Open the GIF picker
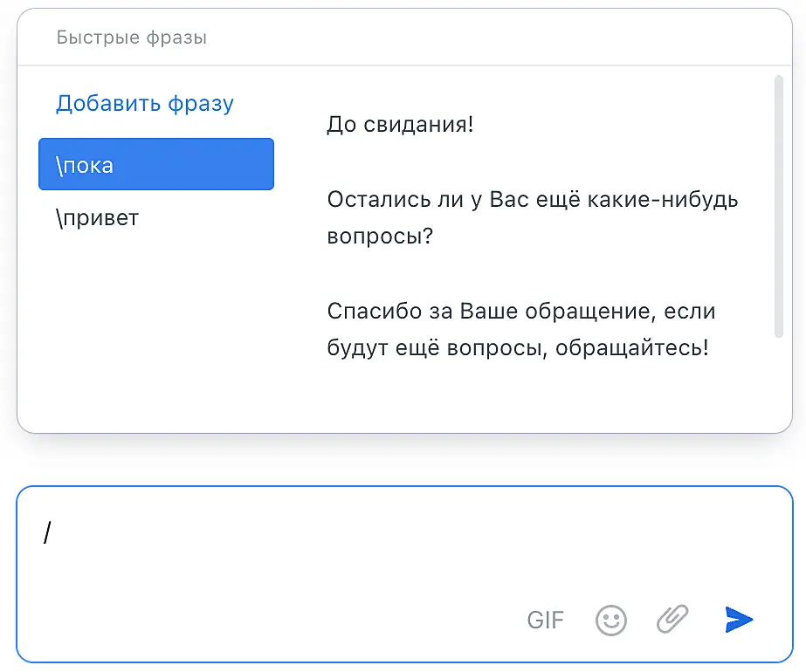The image size is (806, 672). point(546,621)
